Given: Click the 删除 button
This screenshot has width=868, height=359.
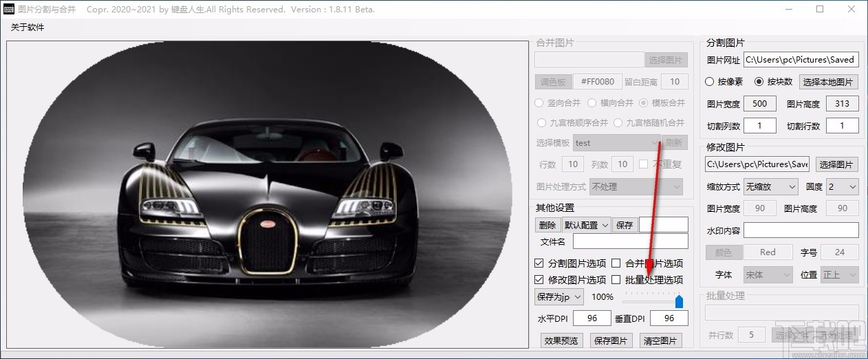Looking at the screenshot, I should [x=547, y=225].
